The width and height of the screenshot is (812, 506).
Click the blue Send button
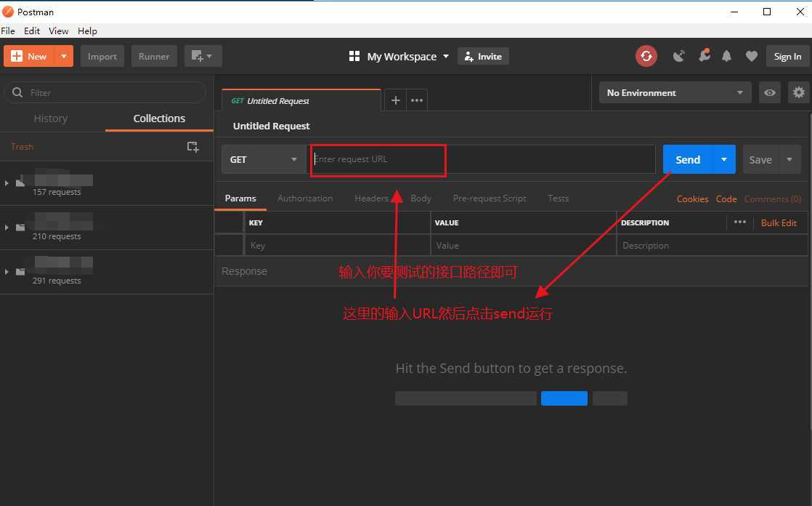(688, 159)
